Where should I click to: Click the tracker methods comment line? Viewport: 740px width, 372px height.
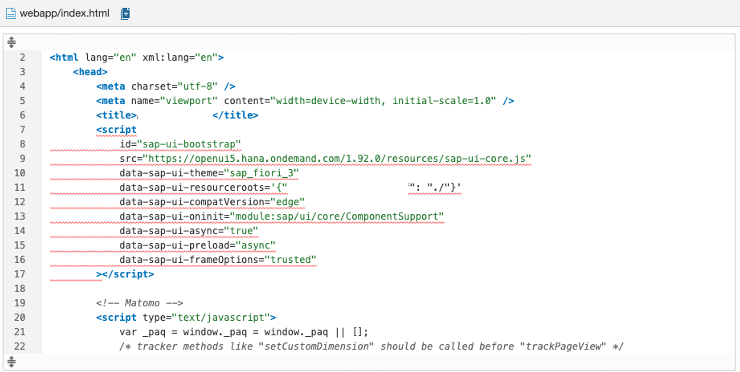(371, 346)
